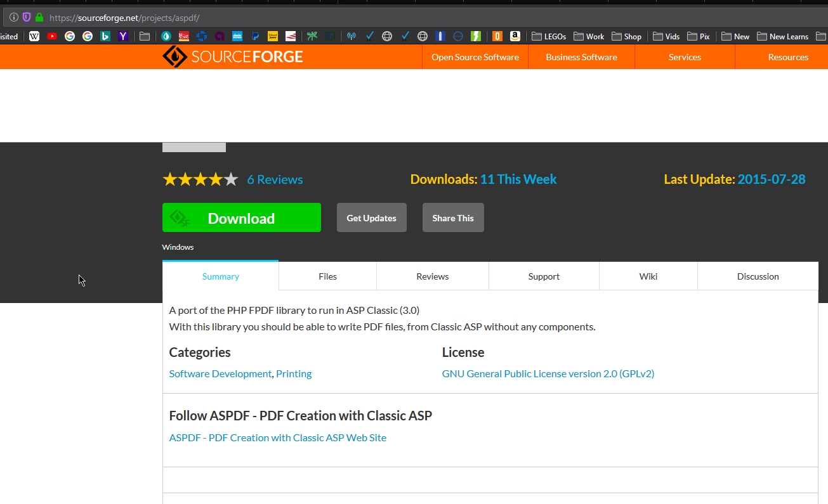The height and width of the screenshot is (504, 828).
Task: Expand the Work bookmarks folder
Action: [588, 36]
